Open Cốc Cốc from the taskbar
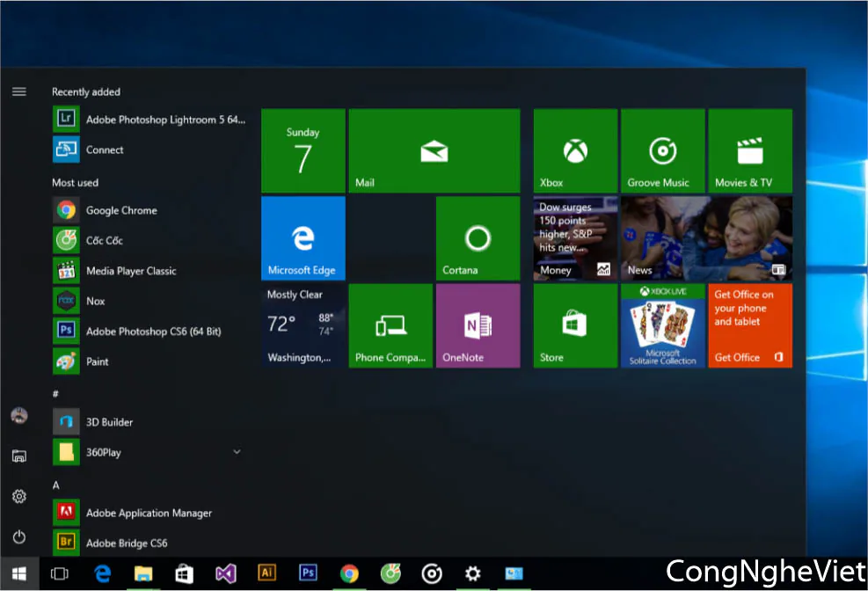The height and width of the screenshot is (591, 868). [x=390, y=573]
